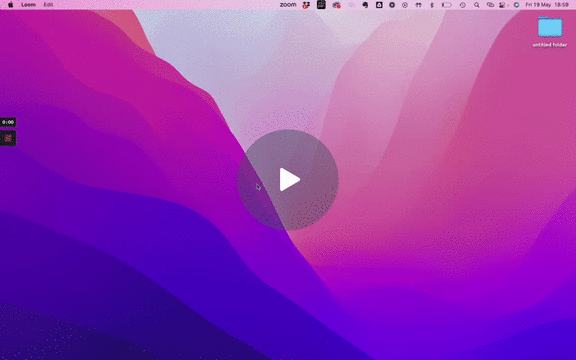The height and width of the screenshot is (360, 576).
Task: Open the Apple menu
Action: tap(11, 5)
